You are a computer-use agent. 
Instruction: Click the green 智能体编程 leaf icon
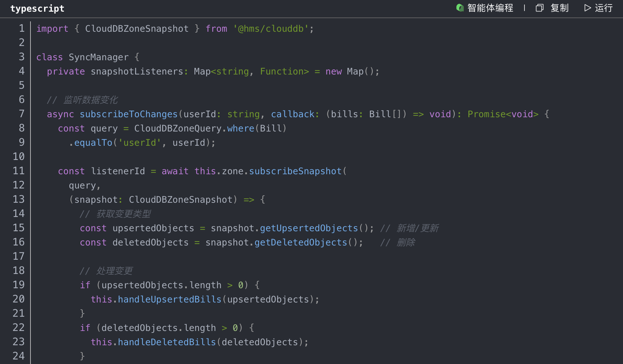coord(460,8)
